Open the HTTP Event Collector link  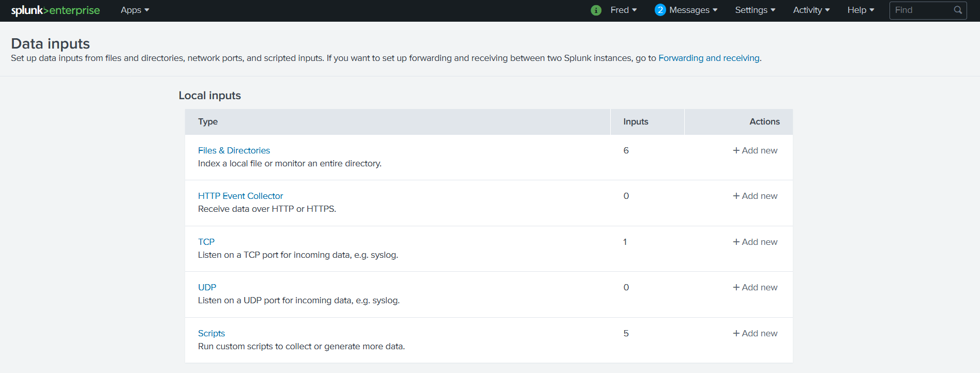point(240,196)
